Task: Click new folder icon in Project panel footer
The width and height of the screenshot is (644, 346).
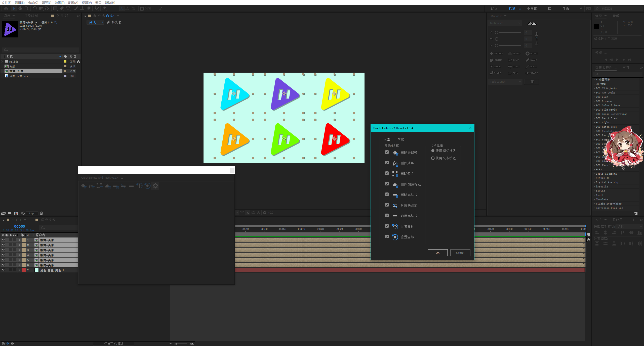Action: [x=10, y=213]
